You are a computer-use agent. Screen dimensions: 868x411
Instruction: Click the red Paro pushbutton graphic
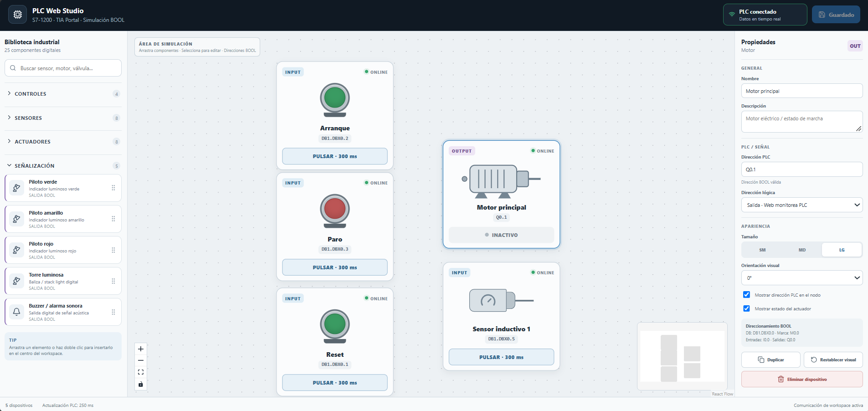(x=335, y=211)
